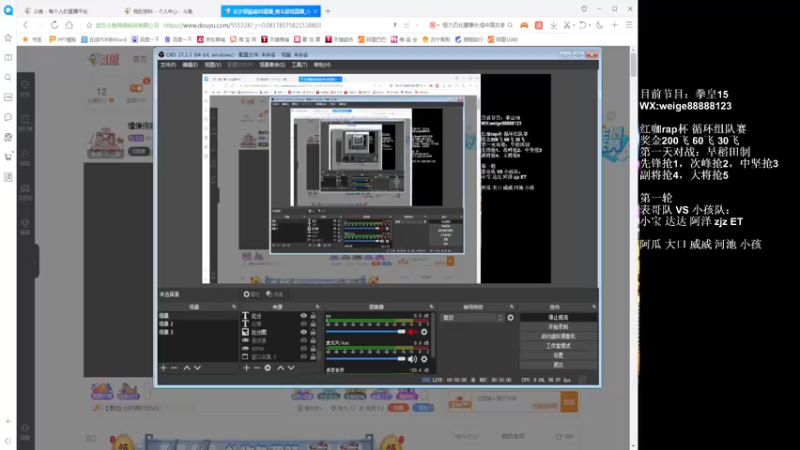
Task: Open the browser hamburger menu
Action: pos(629,25)
